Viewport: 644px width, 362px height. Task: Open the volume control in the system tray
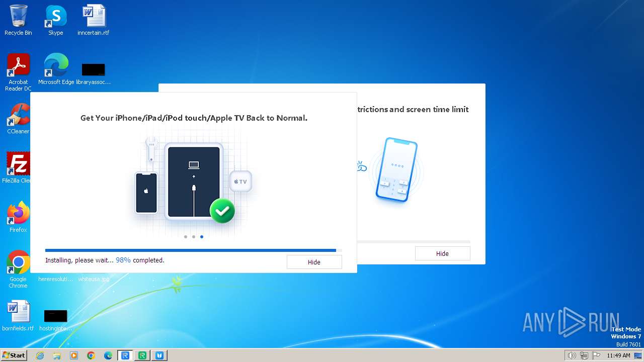click(572, 355)
